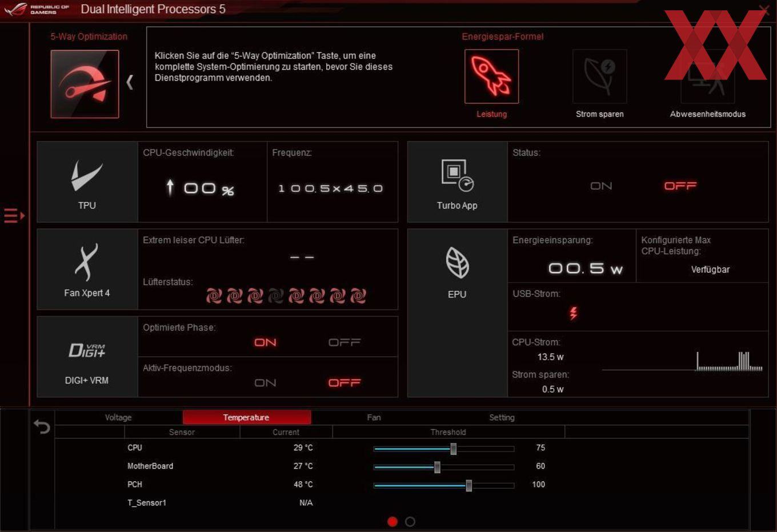Expand the left sidebar menu
777x532 pixels.
coord(14,216)
